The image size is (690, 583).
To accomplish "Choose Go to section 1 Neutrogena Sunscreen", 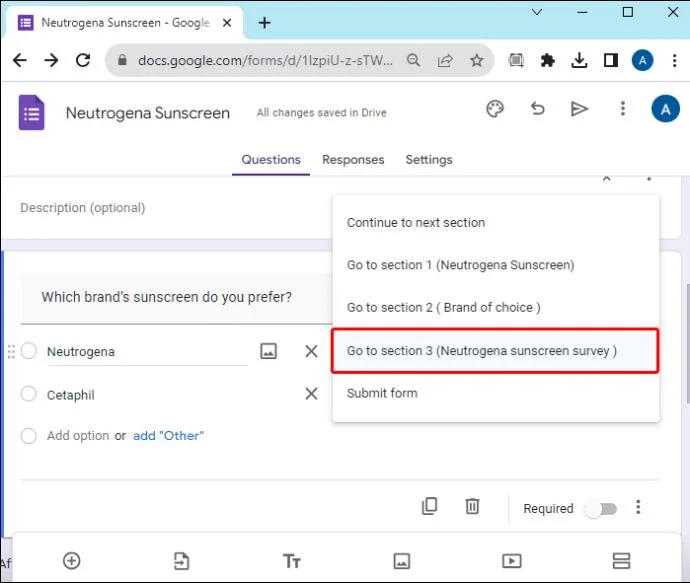I will click(x=495, y=265).
